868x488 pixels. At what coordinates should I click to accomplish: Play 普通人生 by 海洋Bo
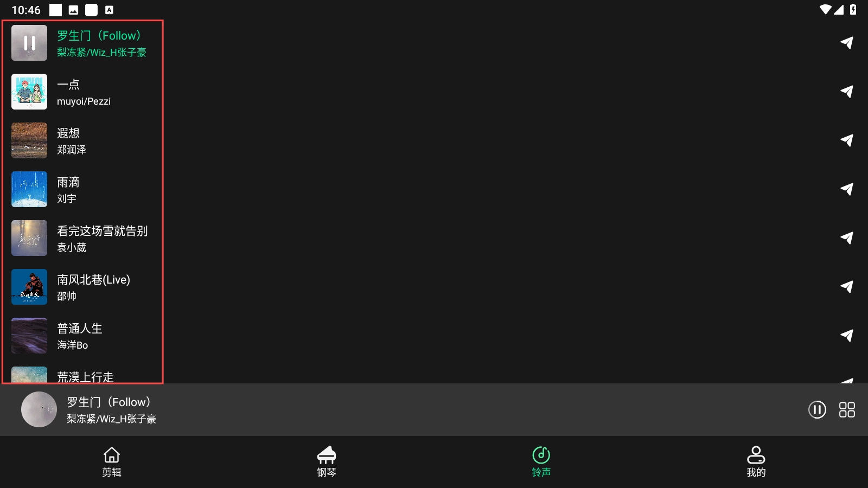[x=83, y=336]
